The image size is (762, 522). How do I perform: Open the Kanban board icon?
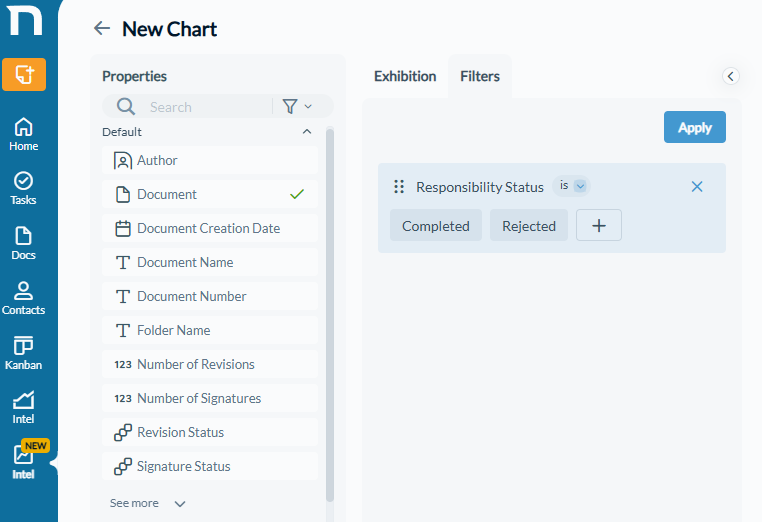[23, 353]
